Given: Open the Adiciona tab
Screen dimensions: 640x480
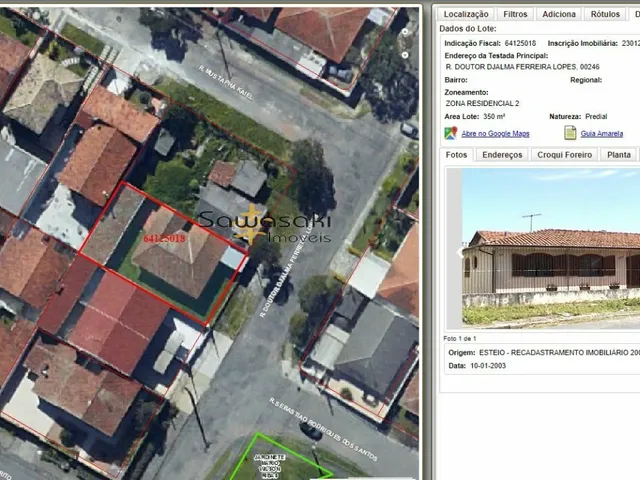Looking at the screenshot, I should 559,14.
